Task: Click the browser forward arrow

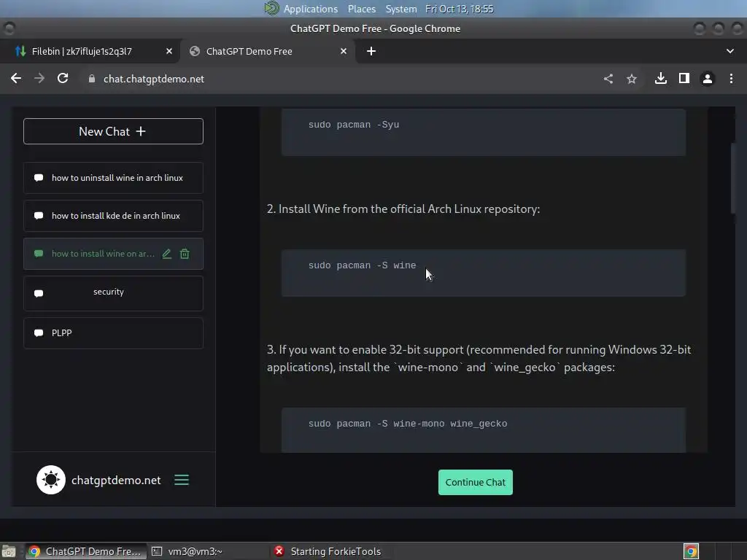Action: pos(39,79)
